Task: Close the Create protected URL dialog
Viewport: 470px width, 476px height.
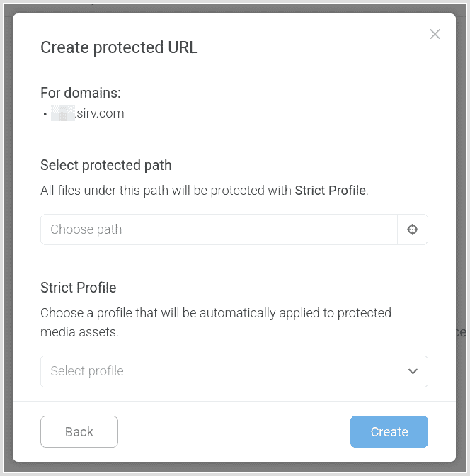Action: click(435, 34)
